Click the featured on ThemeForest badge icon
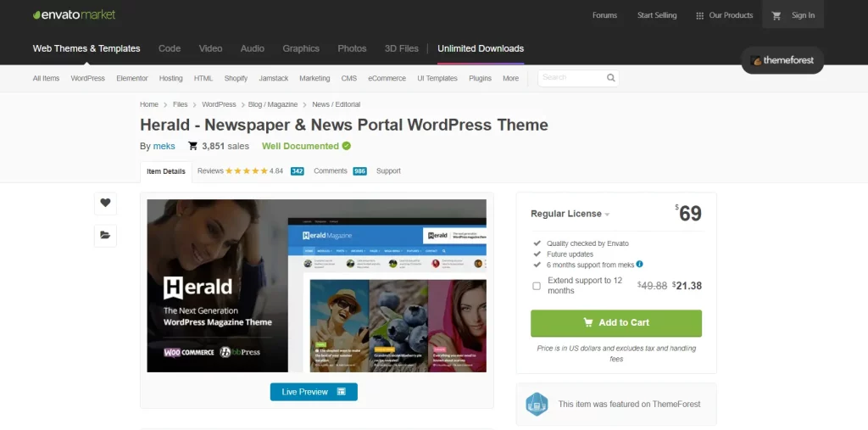868x430 pixels. coord(537,404)
